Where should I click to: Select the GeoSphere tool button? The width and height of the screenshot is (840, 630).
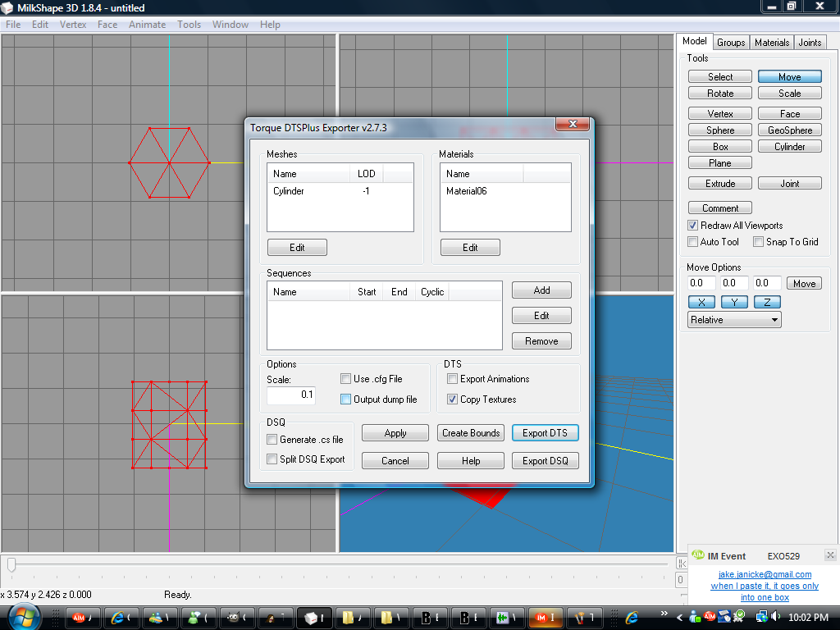tap(790, 130)
